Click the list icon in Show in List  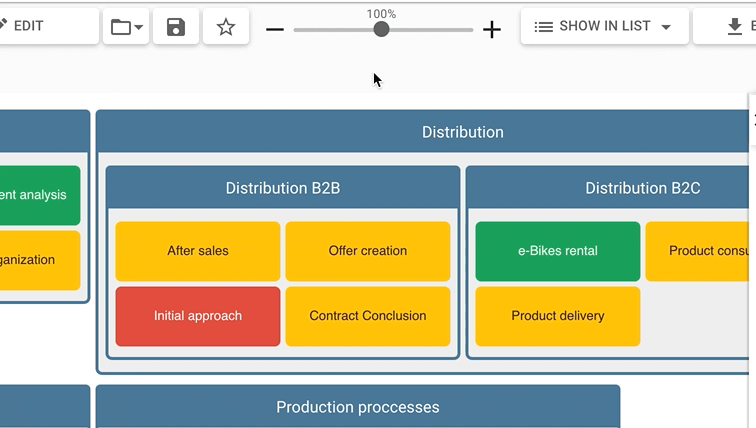pyautogui.click(x=544, y=27)
